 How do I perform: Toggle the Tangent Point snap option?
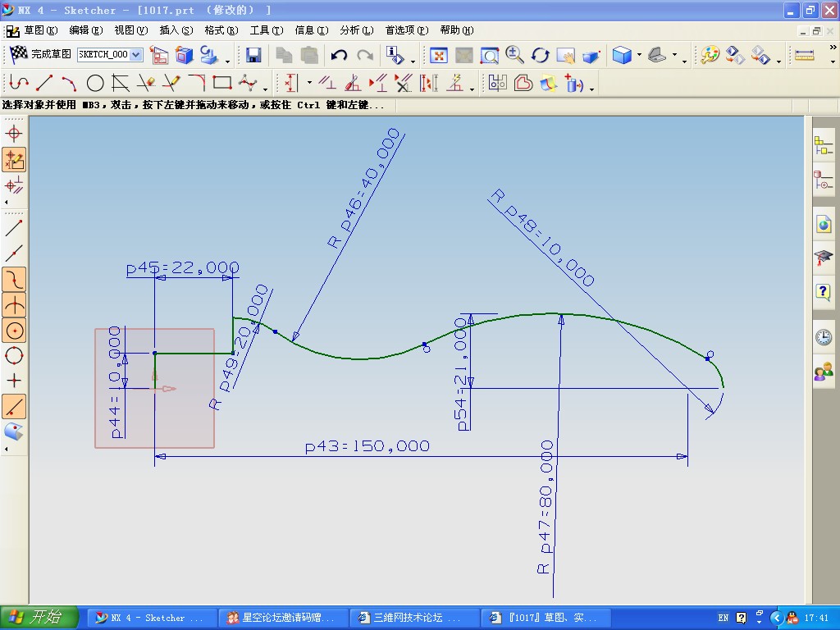tap(14, 281)
